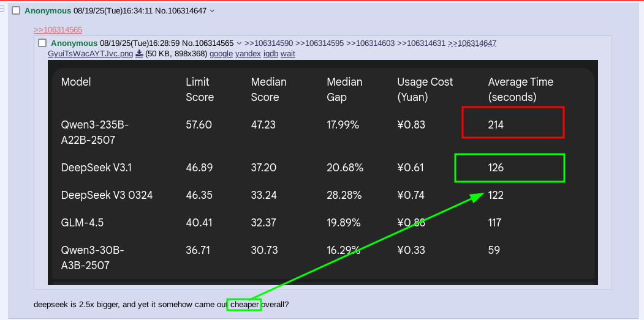Click the word cheaper in the reply text
The height and width of the screenshot is (320, 644).
click(x=244, y=305)
